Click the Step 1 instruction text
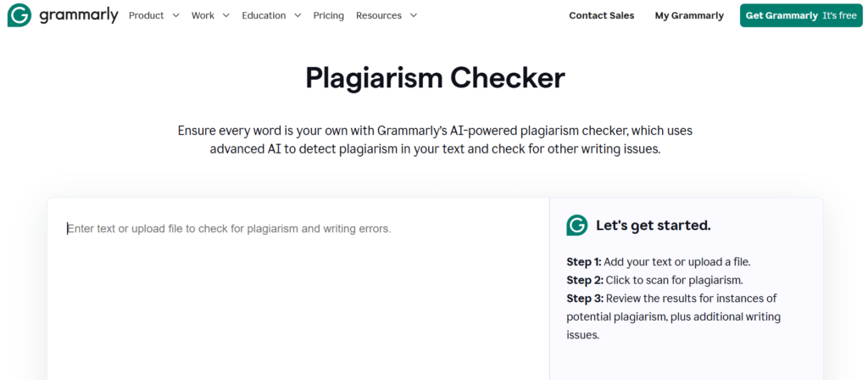 pyautogui.click(x=658, y=261)
